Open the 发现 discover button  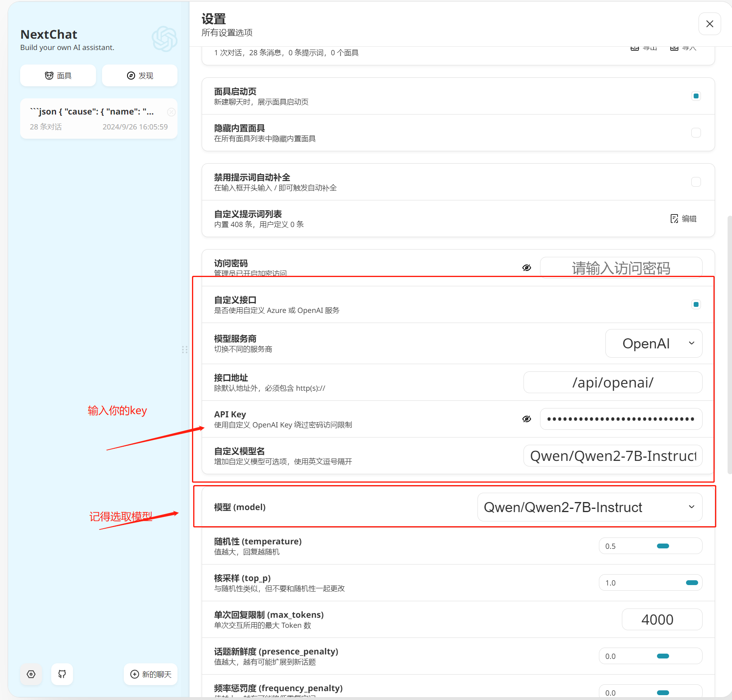140,75
